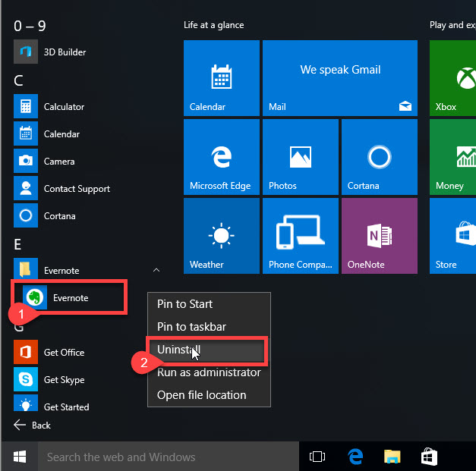Click the letter C section header

point(18,80)
